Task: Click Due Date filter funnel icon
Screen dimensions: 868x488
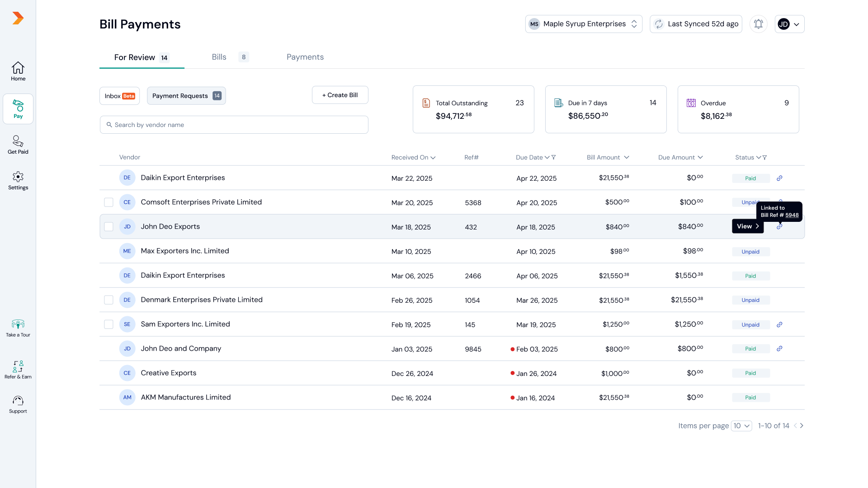Action: click(x=554, y=157)
